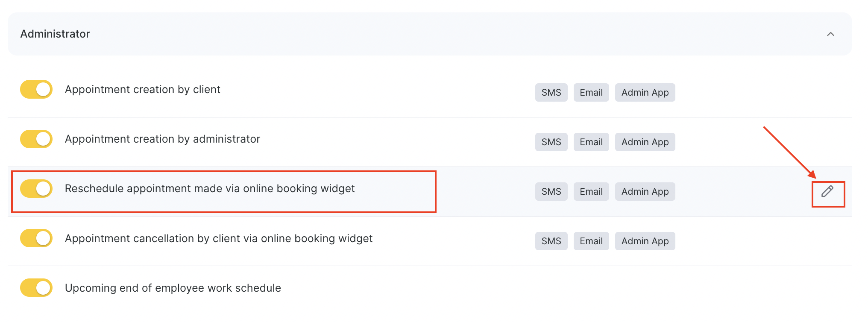This screenshot has width=868, height=322.
Task: Click Email tag for appointment creation by client
Action: (591, 92)
